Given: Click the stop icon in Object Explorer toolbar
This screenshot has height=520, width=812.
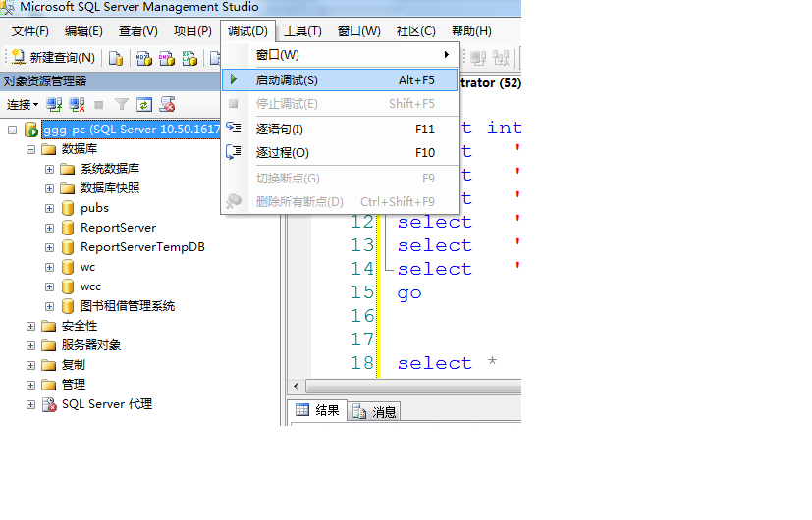Looking at the screenshot, I should tap(99, 106).
